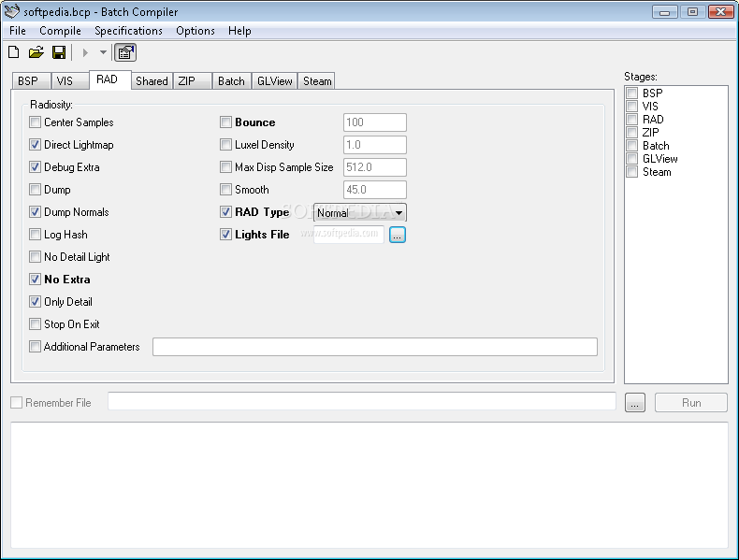This screenshot has height=560, width=739.
Task: Enable No Detail Light checkbox
Action: click(x=35, y=257)
